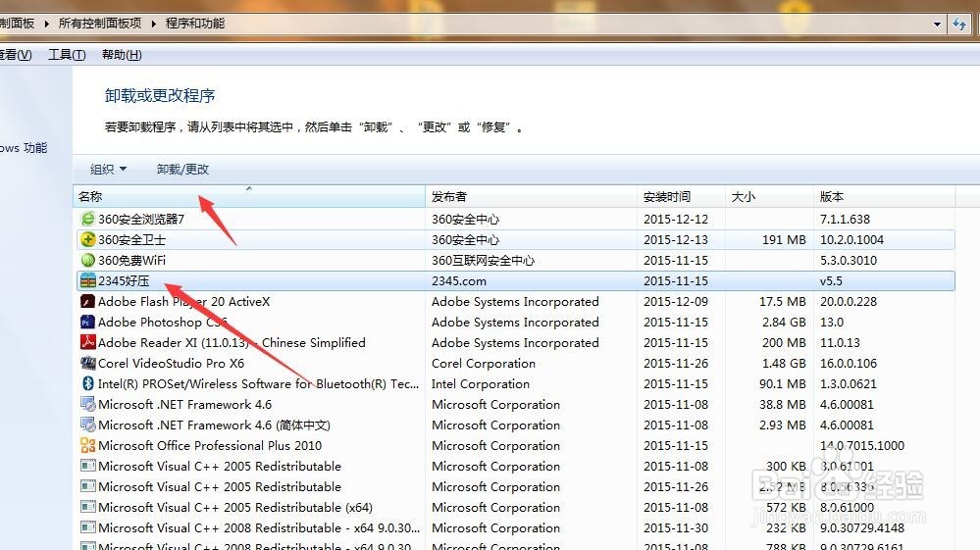Expand breadcrumb arrow before 所有控制面板项
Screen dimensions: 980x550
click(47, 24)
